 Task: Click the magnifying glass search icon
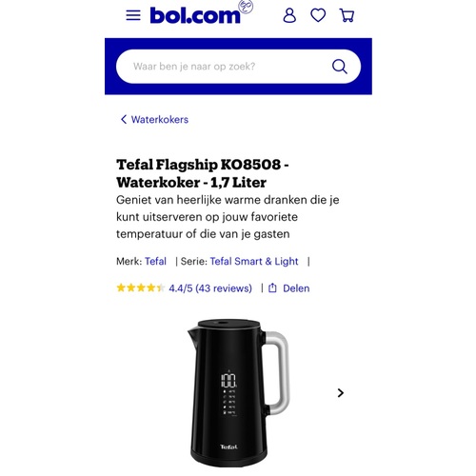point(340,67)
